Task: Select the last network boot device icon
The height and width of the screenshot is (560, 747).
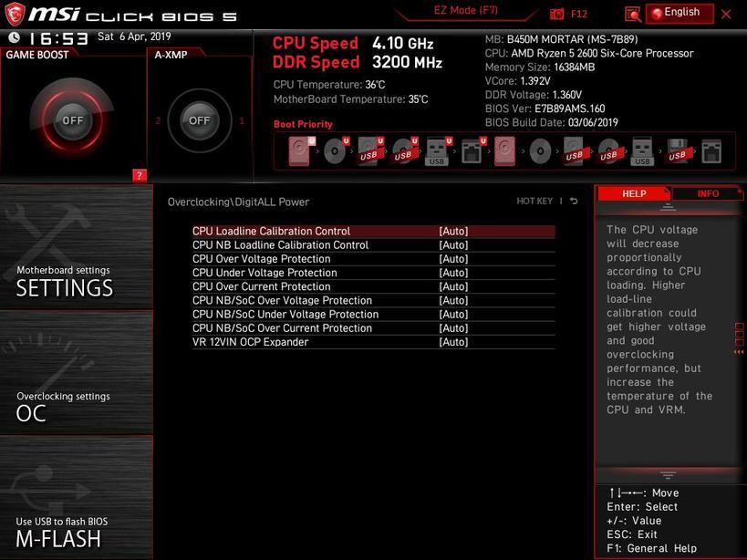Action: coord(711,150)
